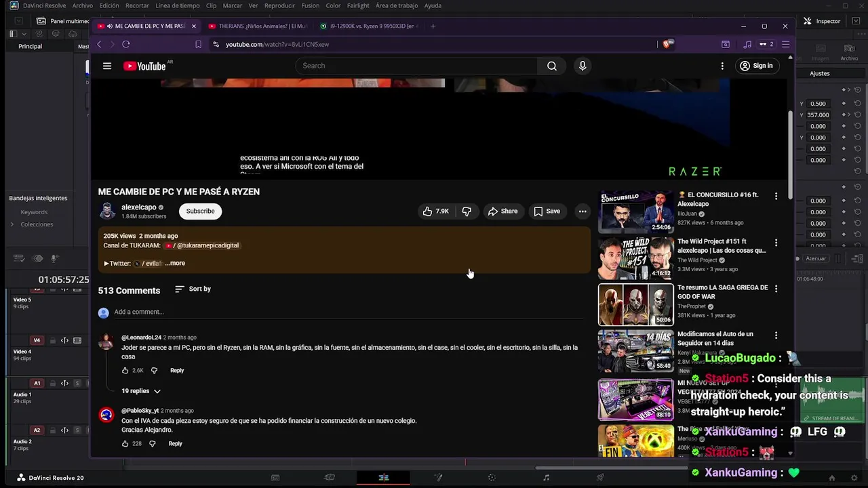Dislike the video
Screen dimensions: 868x488
pos(467,211)
